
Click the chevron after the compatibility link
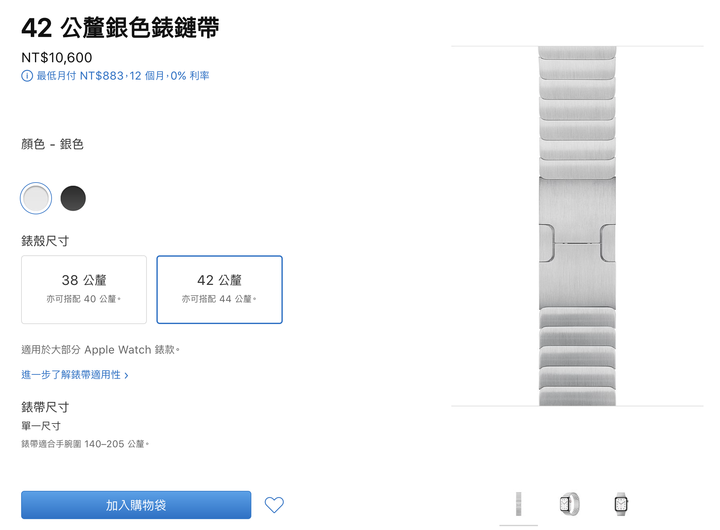pos(126,375)
